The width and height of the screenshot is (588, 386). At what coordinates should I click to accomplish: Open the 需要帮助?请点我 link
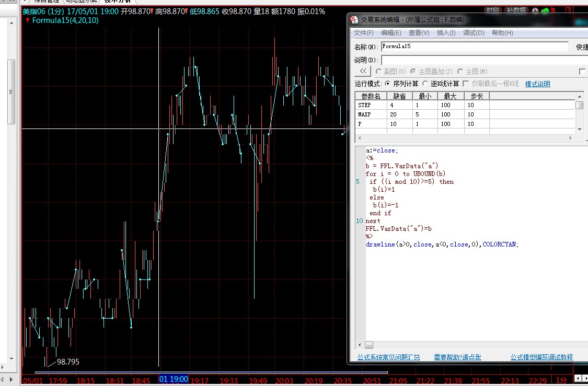457,357
